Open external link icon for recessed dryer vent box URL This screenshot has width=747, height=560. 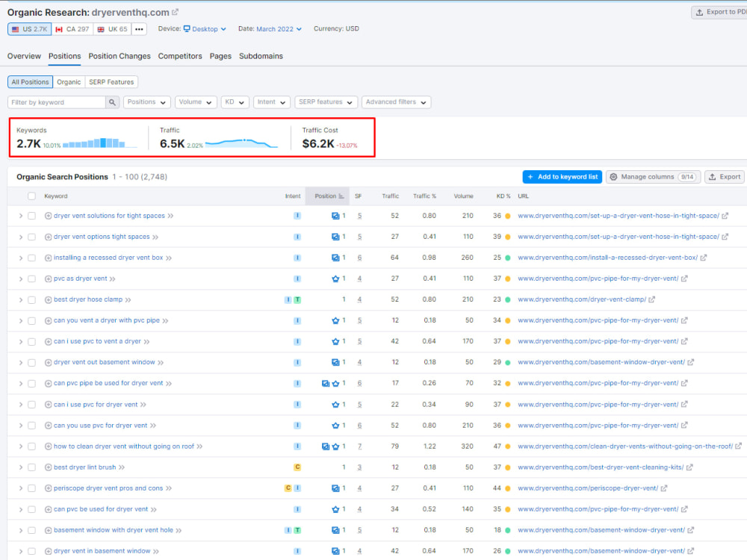(x=703, y=258)
